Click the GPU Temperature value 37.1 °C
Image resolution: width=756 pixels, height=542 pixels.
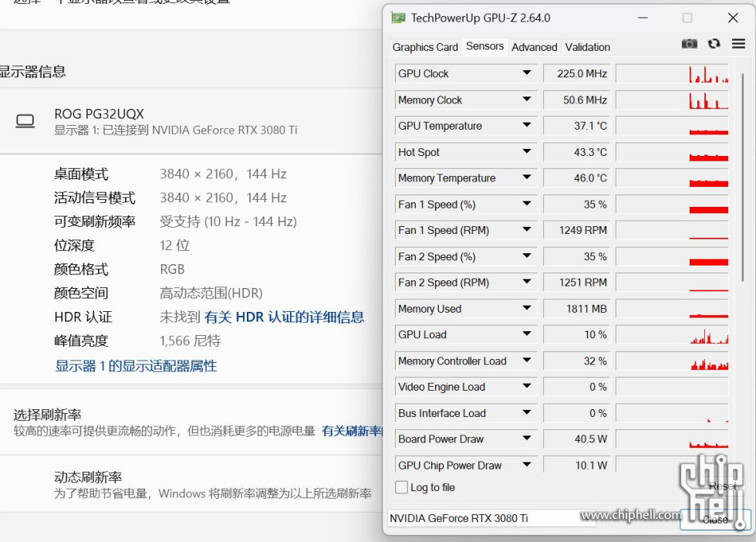coord(577,126)
